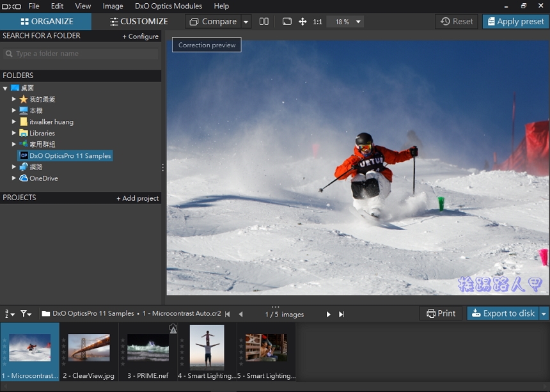This screenshot has height=392, width=550.
Task: Open the View menu
Action: click(82, 6)
